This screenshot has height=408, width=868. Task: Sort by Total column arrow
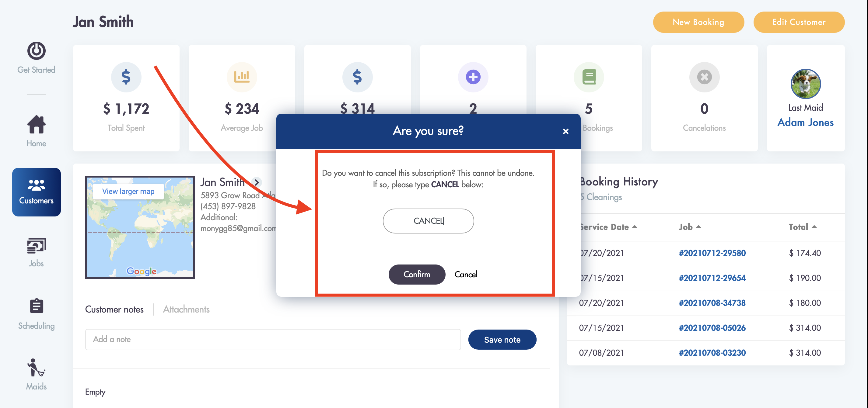(x=814, y=227)
